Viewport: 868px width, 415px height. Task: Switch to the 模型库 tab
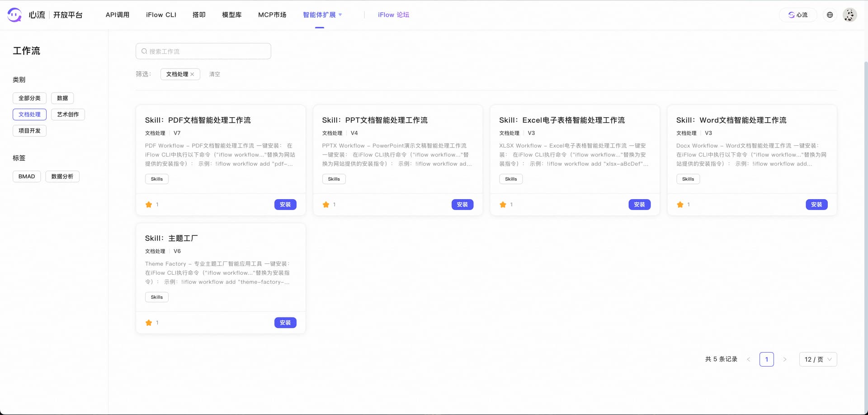pos(231,15)
